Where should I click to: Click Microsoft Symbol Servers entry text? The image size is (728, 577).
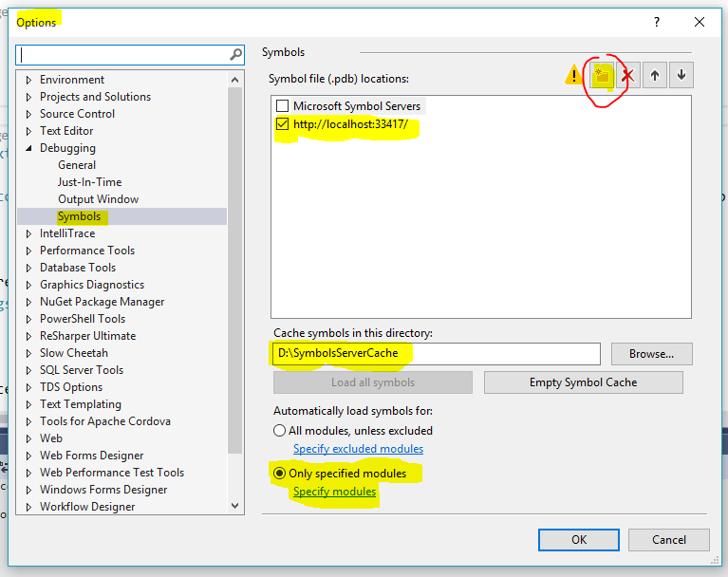[357, 106]
